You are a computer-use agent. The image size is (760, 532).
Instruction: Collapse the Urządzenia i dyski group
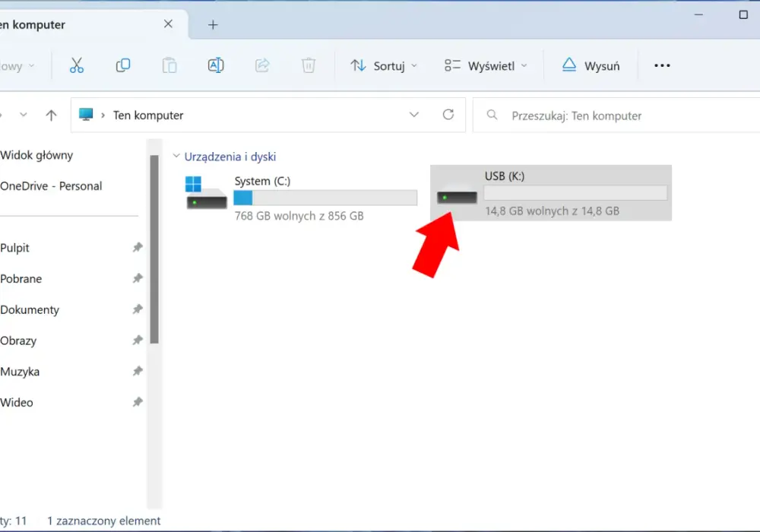point(176,156)
